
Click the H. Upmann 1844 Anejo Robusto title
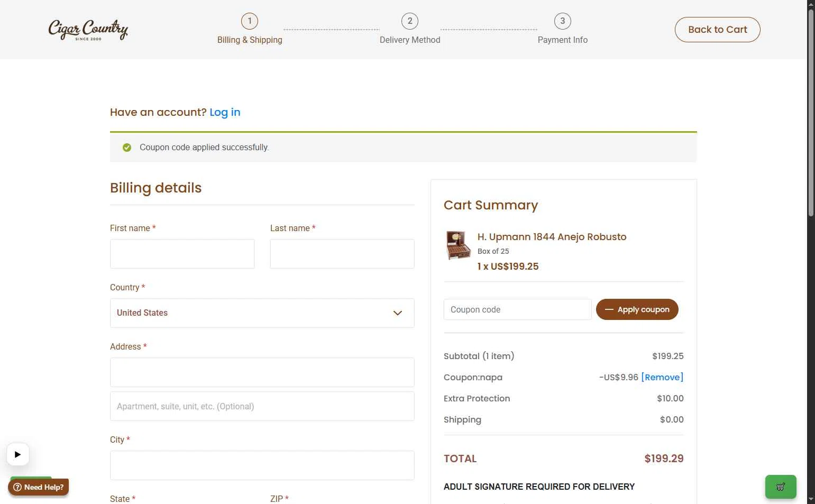[x=552, y=237]
